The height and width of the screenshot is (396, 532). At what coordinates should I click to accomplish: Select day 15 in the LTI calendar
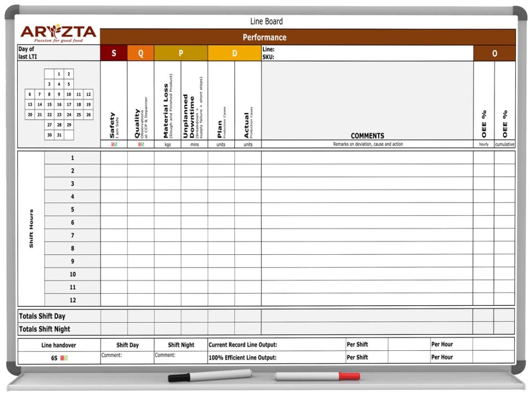click(49, 104)
